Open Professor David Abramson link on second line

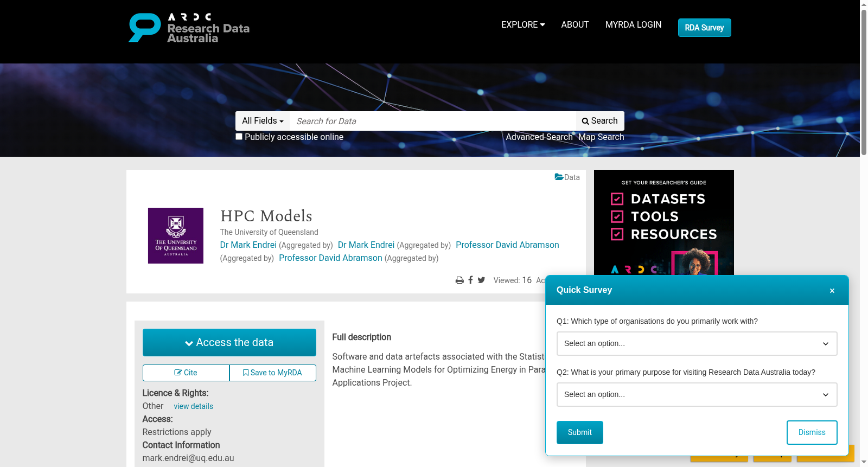(330, 258)
